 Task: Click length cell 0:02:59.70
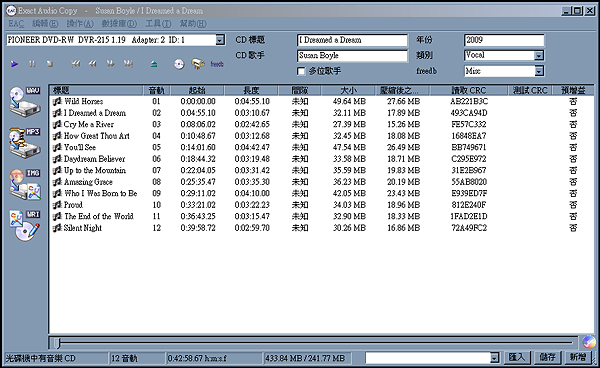click(x=252, y=228)
